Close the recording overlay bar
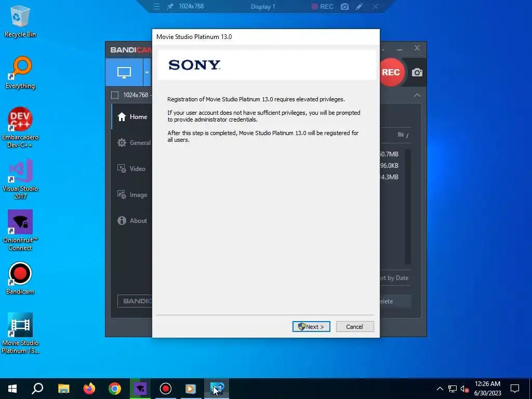 pyautogui.click(x=375, y=6)
